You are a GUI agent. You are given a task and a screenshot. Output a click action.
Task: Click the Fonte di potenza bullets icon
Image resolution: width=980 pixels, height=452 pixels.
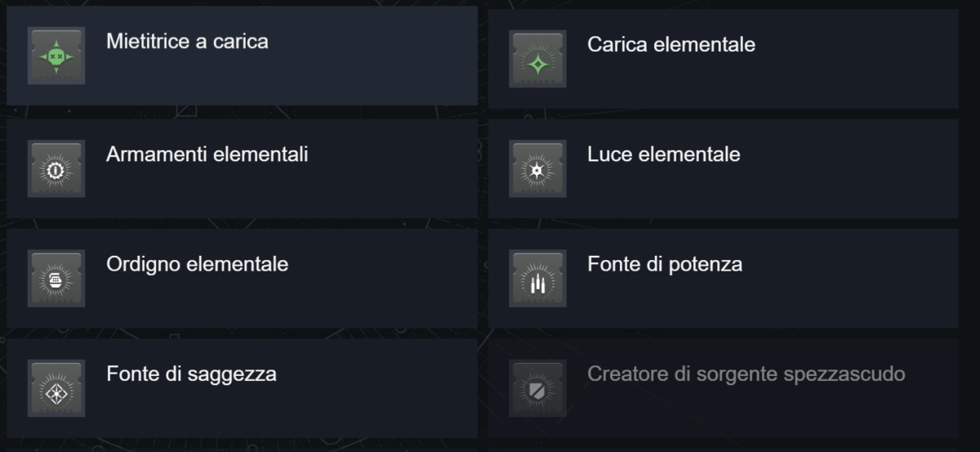pos(537,279)
